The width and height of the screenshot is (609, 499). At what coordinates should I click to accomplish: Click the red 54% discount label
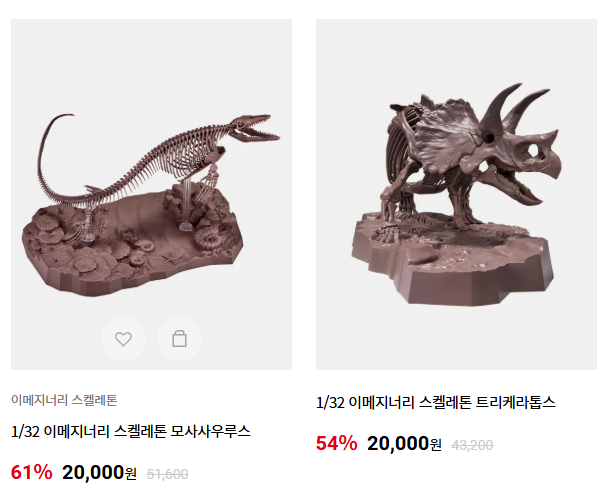tap(336, 443)
